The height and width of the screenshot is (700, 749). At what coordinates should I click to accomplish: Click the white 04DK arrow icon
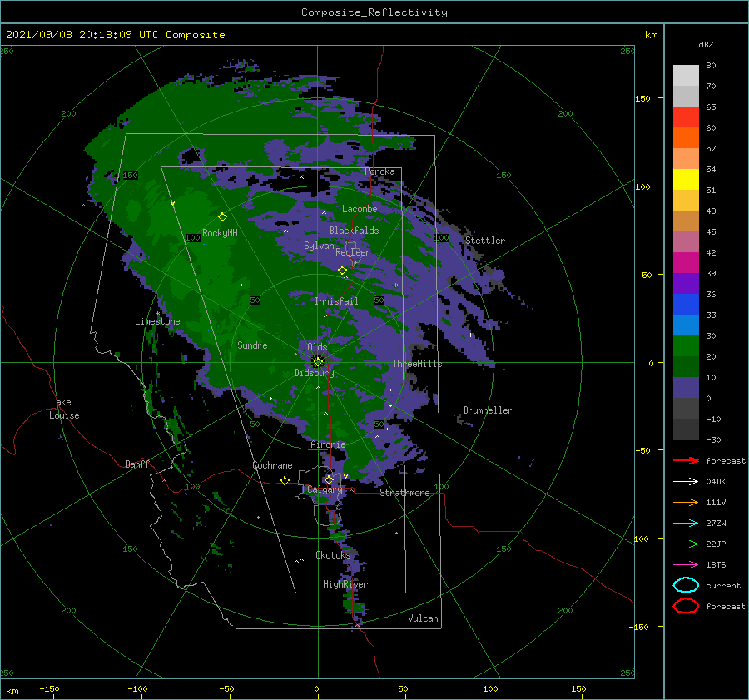[x=686, y=482]
